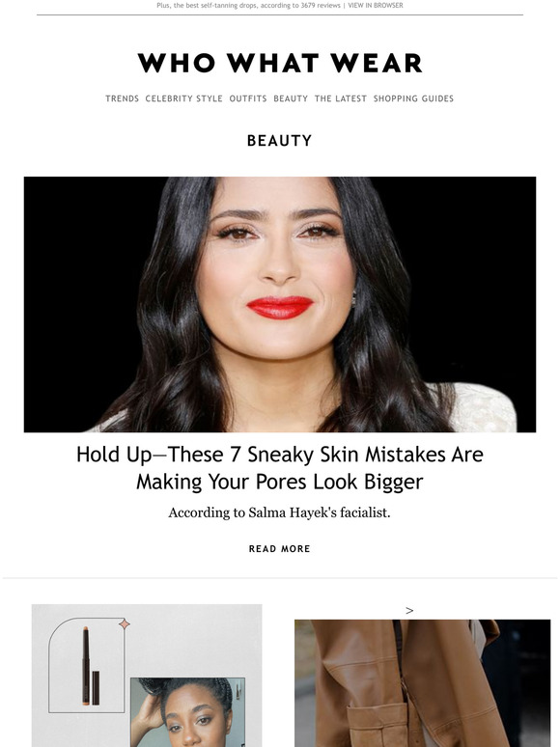Open the Sneaky Skin Mistakes article headline

(x=280, y=468)
